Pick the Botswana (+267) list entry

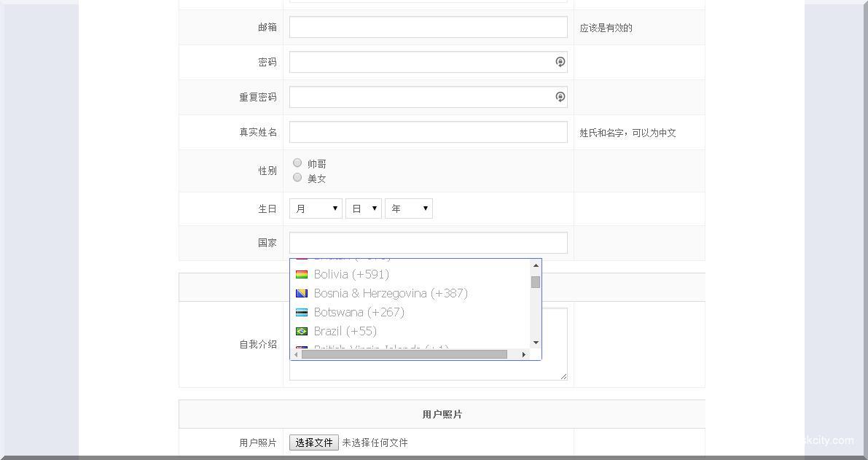coord(359,312)
